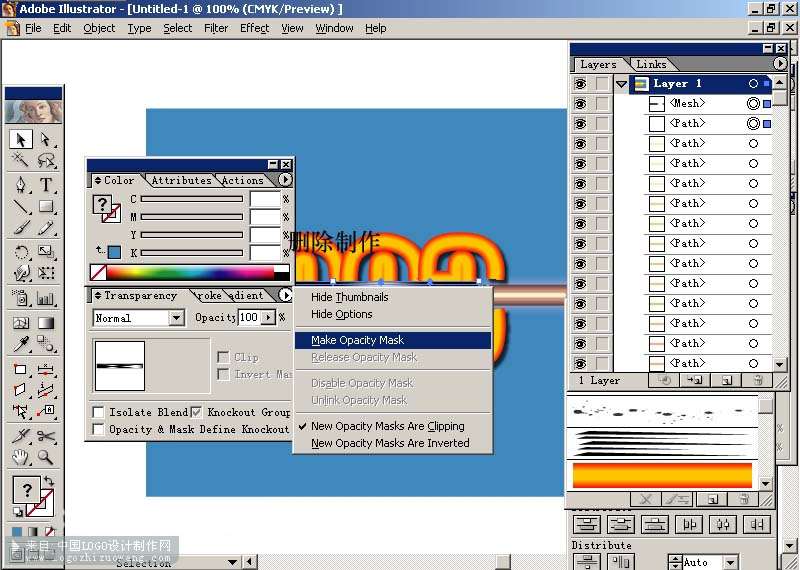The height and width of the screenshot is (570, 800).
Task: Click the opacity mask thumbnail preview
Action: coord(119,366)
